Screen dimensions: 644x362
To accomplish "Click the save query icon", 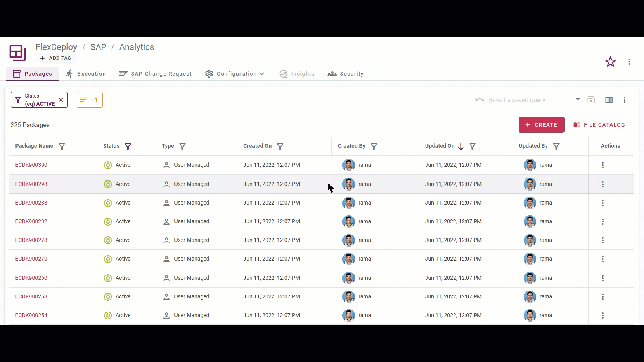I will [591, 100].
